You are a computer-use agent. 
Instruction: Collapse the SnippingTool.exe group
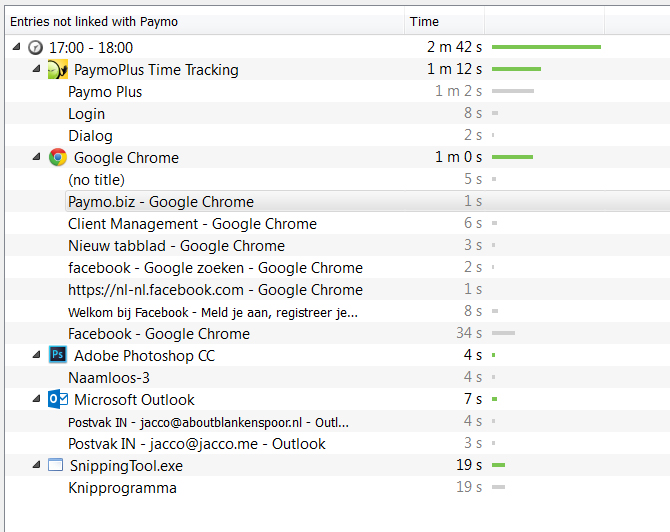point(37,466)
